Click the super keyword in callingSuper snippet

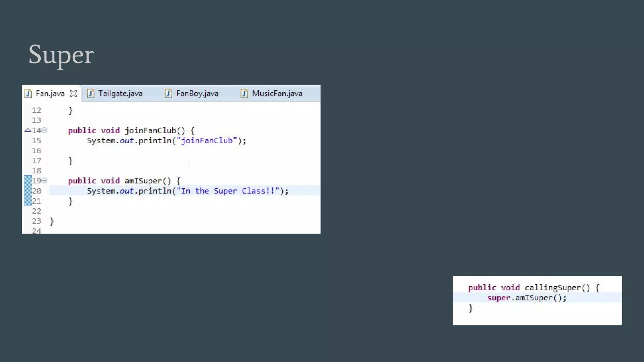click(x=498, y=298)
